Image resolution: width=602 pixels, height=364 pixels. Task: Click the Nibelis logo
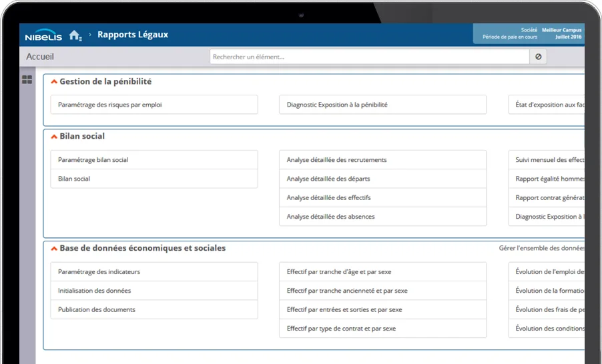(43, 35)
